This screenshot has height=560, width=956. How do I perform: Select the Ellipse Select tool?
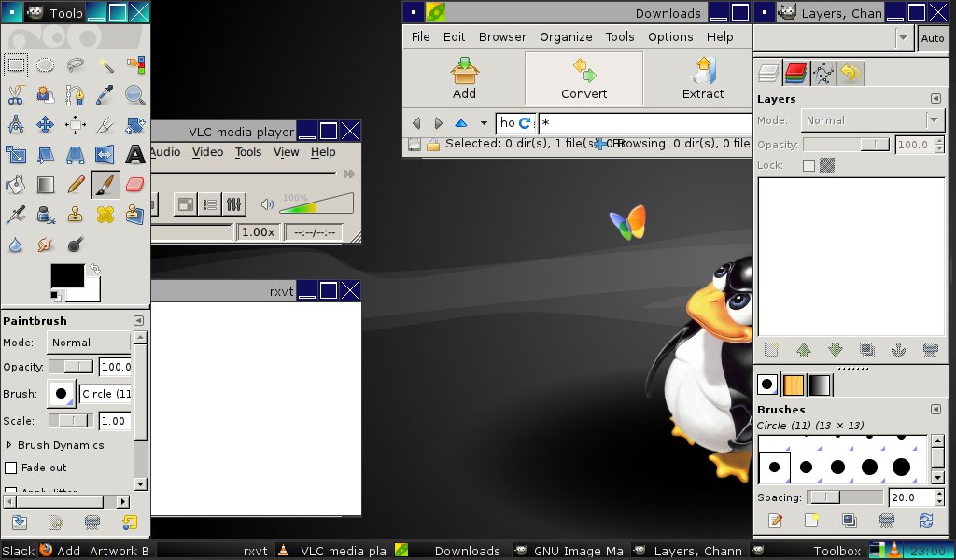[45, 64]
